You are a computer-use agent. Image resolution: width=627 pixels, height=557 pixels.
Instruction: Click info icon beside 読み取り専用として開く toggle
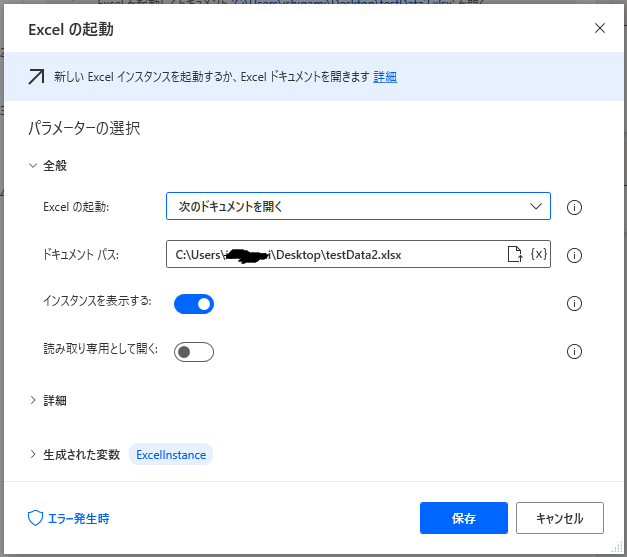coord(574,352)
